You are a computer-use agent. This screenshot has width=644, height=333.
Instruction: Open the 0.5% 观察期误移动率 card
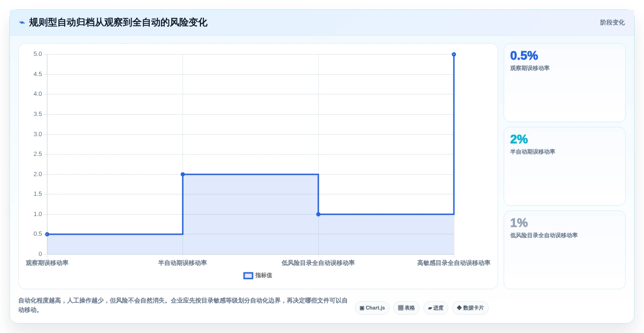[564, 83]
